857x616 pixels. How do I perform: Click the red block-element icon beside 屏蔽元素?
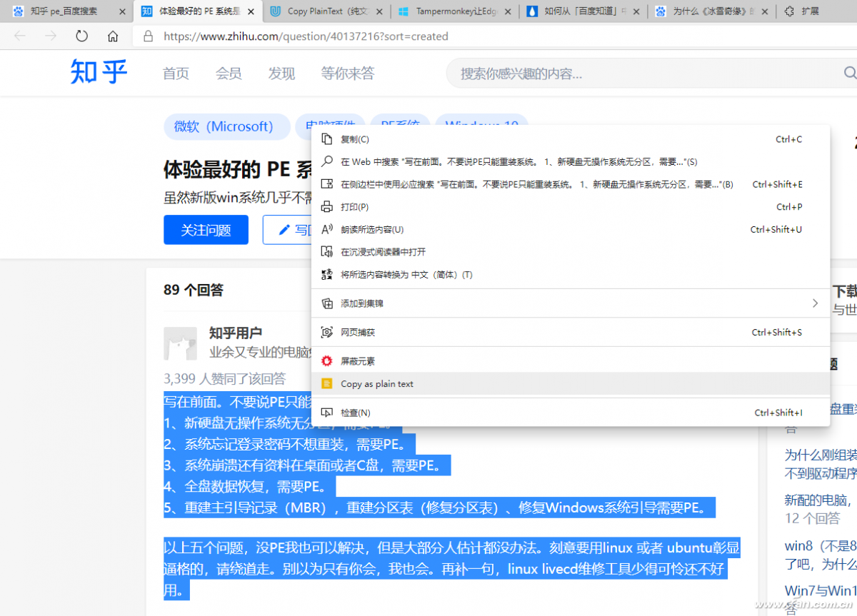327,361
